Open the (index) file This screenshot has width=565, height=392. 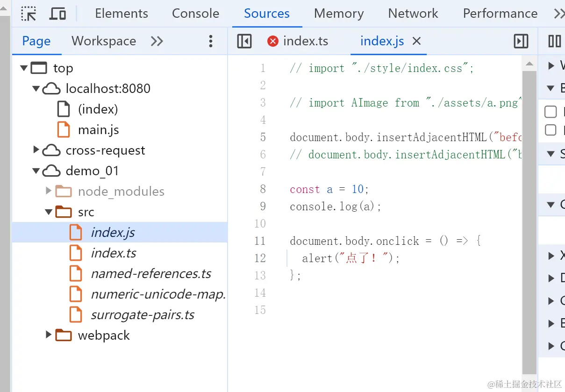(x=98, y=109)
